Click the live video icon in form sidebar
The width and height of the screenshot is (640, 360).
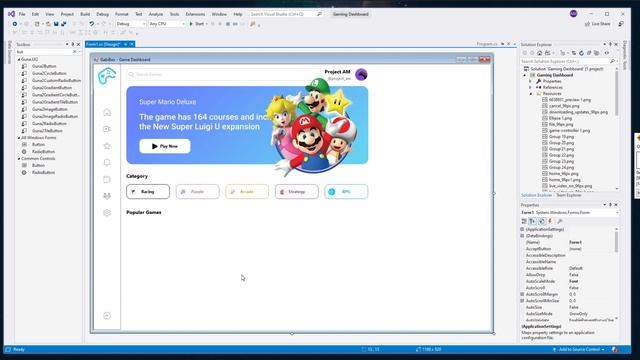coord(107,129)
